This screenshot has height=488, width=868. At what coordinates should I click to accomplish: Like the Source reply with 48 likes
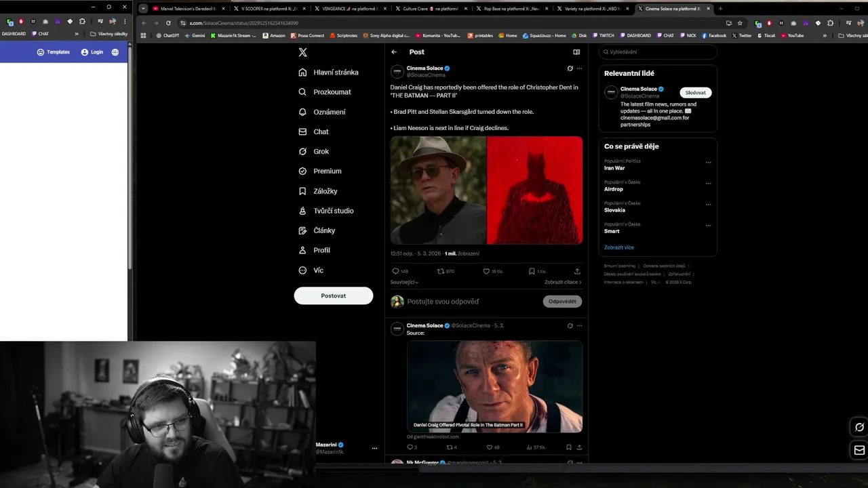[493, 447]
